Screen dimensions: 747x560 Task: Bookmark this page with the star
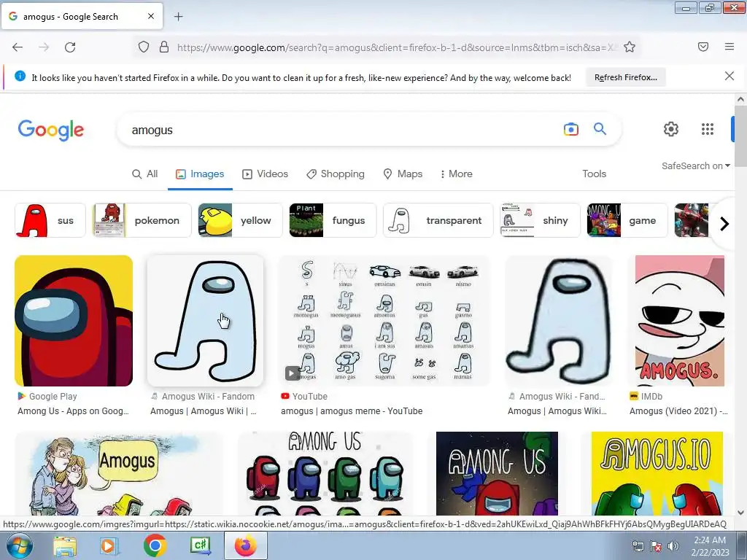click(630, 47)
